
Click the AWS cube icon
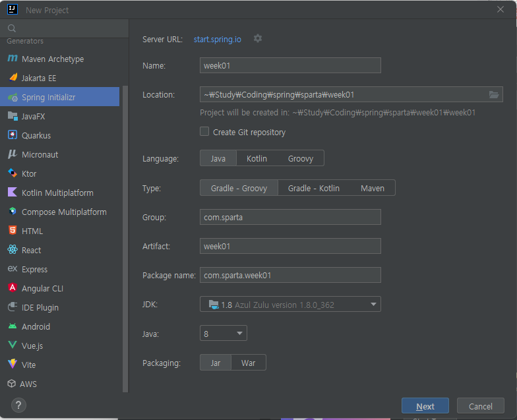[x=12, y=384]
